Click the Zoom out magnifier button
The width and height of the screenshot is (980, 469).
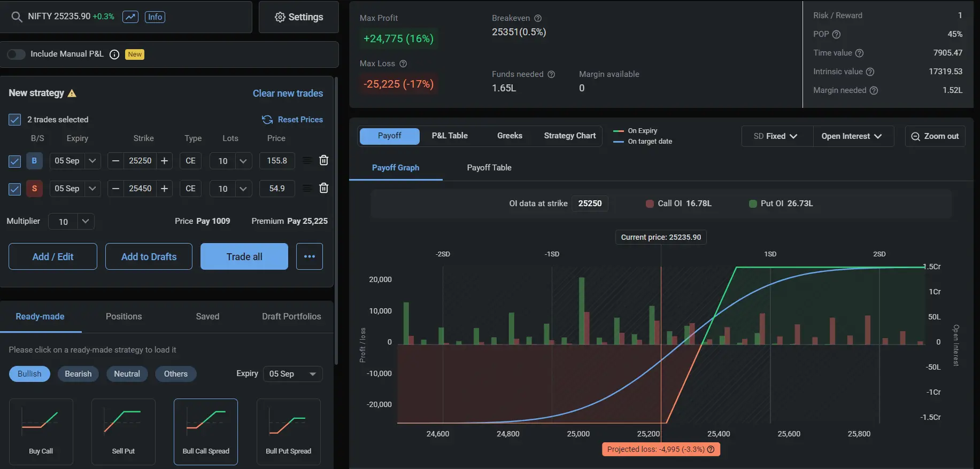coord(935,136)
